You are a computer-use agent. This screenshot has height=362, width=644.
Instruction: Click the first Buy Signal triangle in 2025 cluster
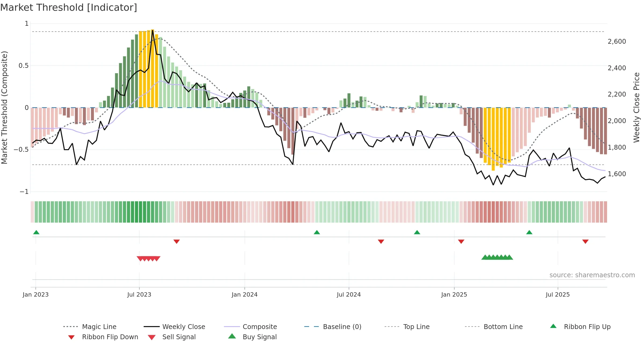tap(485, 257)
